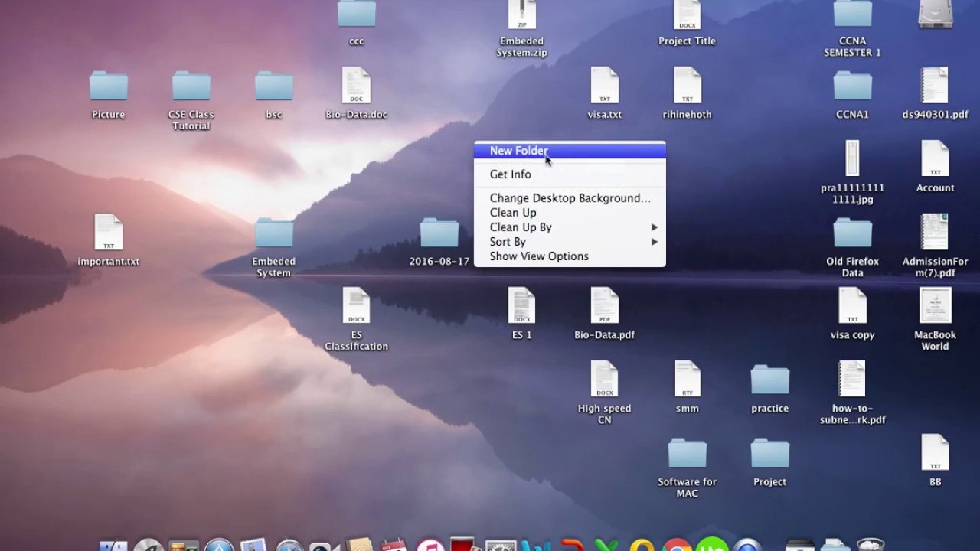Select the practice folder icon

[770, 380]
